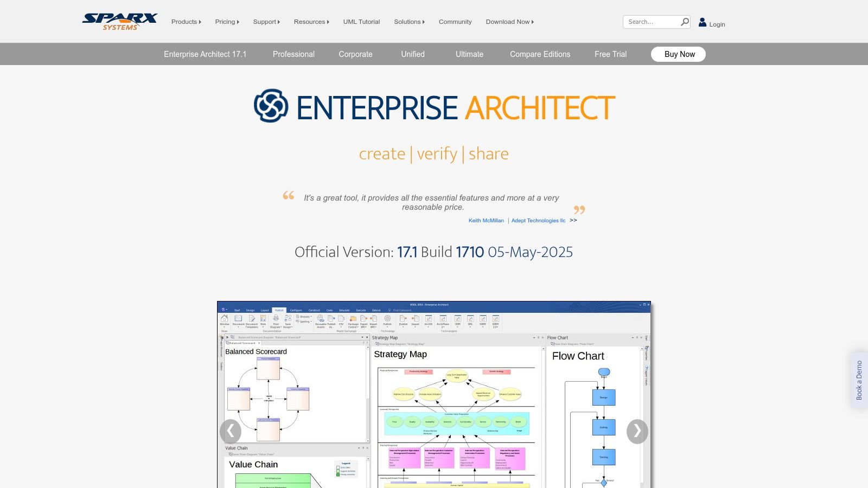
Task: Click the search magnifier icon
Action: [685, 22]
